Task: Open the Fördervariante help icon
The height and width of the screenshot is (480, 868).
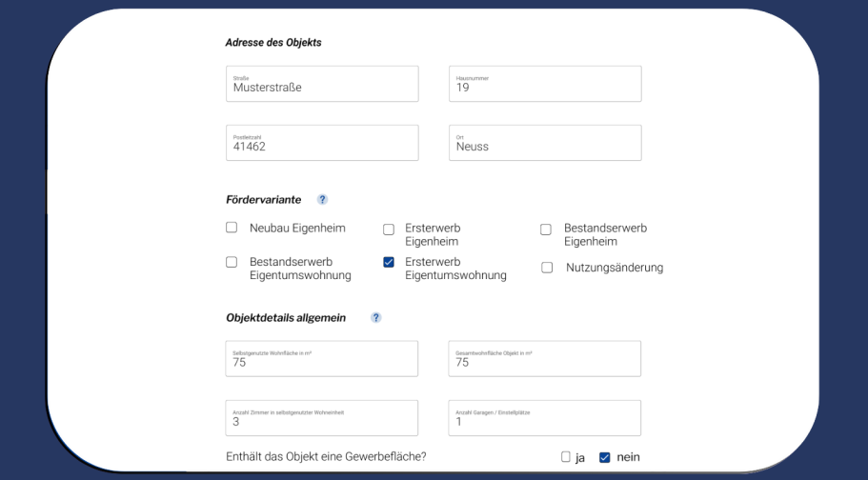Action: tap(322, 199)
